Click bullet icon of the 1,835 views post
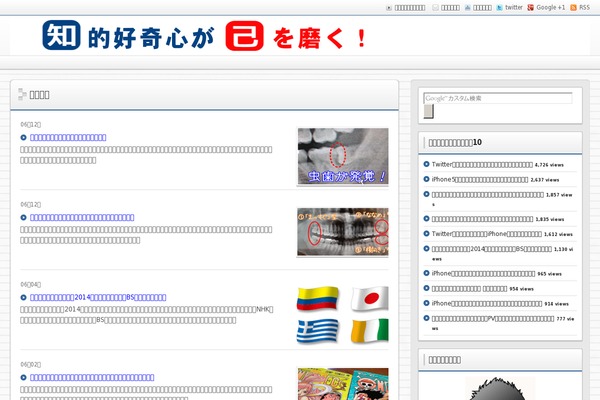The width and height of the screenshot is (600, 400). coord(426,219)
